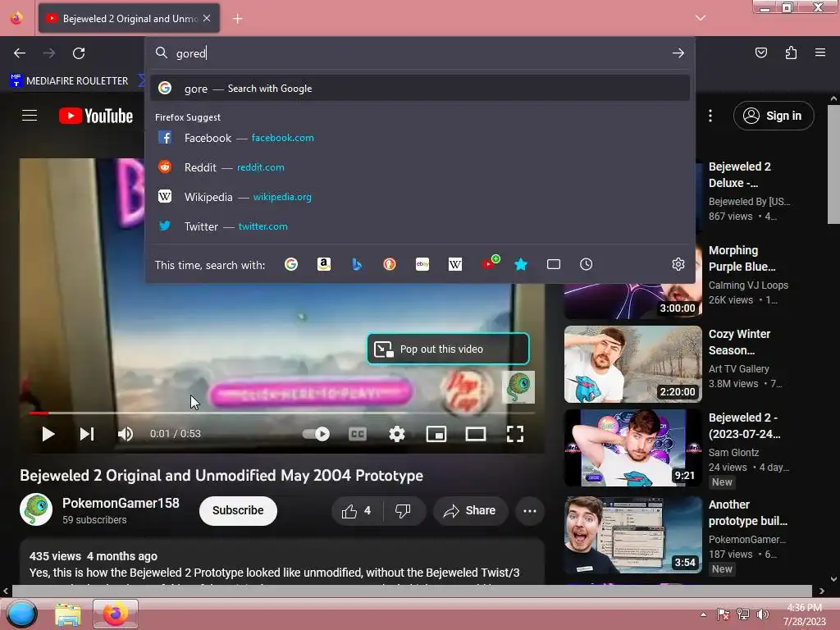Open the Morphing Purple Blue video title
This screenshot has height=630, width=840.
coord(742,258)
